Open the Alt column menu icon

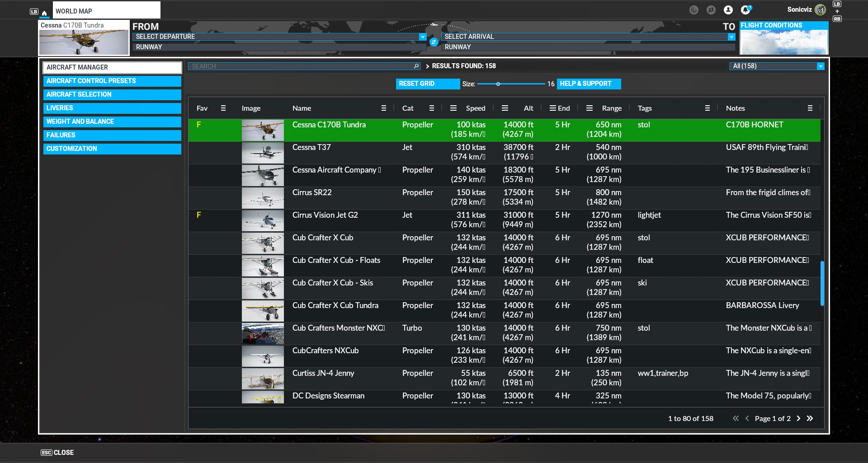point(505,108)
